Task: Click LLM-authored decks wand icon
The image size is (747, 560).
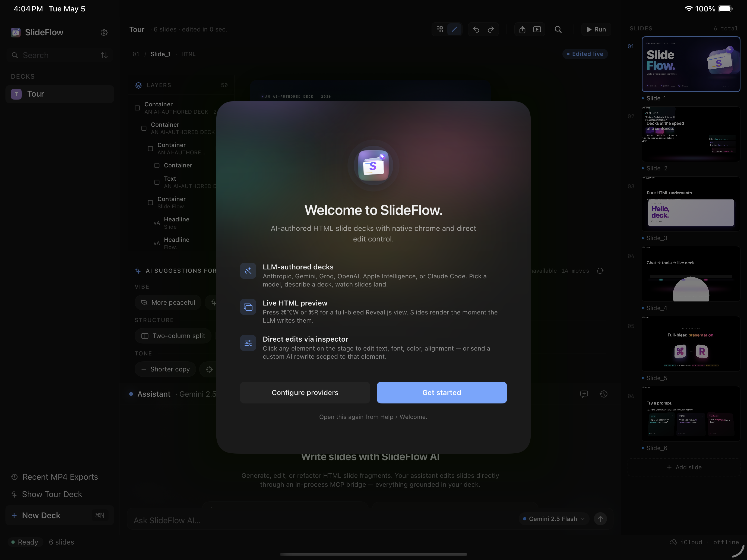Action: [x=248, y=271]
